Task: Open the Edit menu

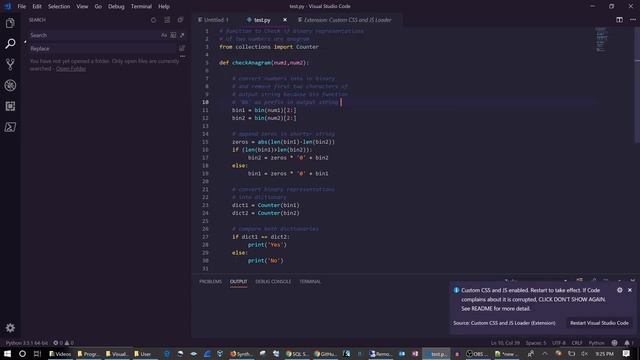Action: [37, 7]
